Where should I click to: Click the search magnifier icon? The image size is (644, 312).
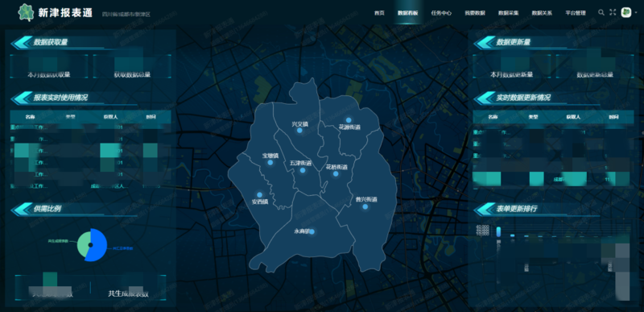pyautogui.click(x=601, y=13)
